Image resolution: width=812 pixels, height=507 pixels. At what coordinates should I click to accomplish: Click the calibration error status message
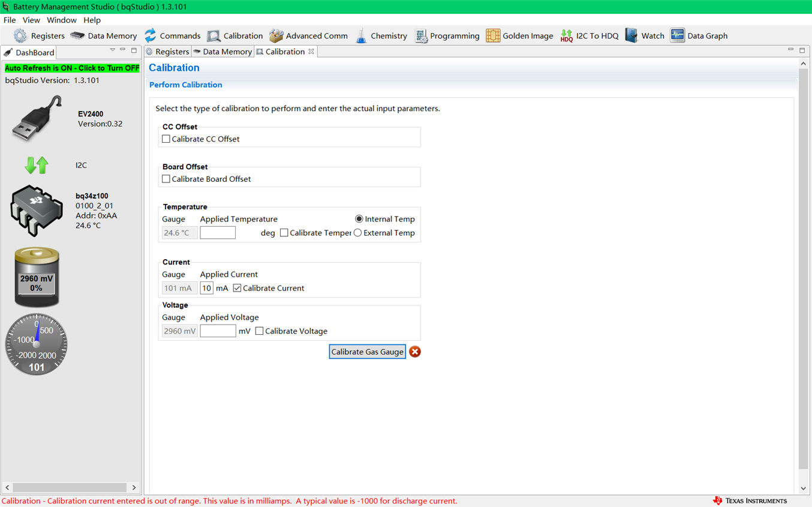(x=230, y=501)
